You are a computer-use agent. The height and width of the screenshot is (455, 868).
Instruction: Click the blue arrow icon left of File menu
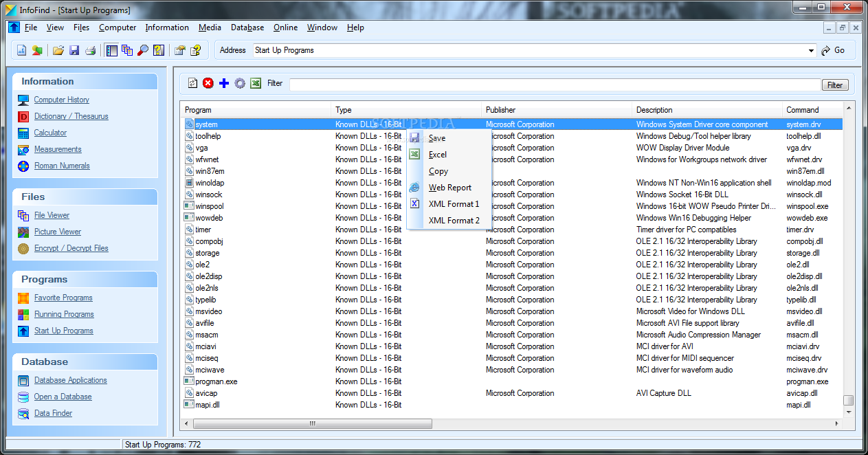click(x=14, y=27)
